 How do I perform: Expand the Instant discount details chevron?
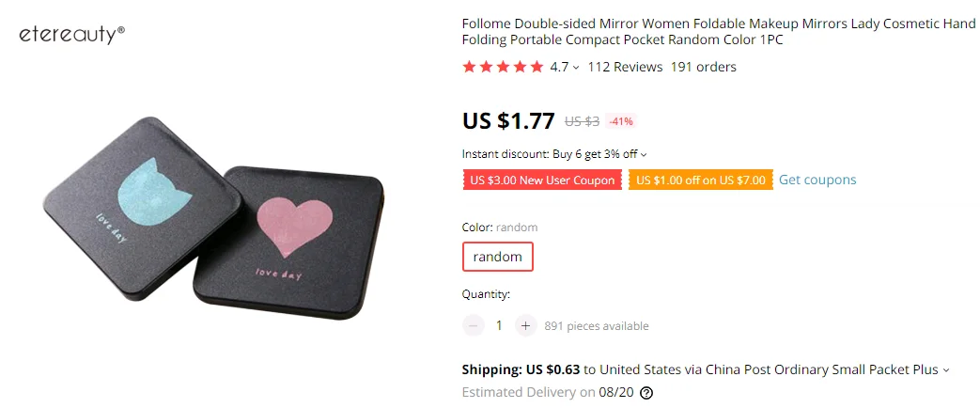[644, 154]
